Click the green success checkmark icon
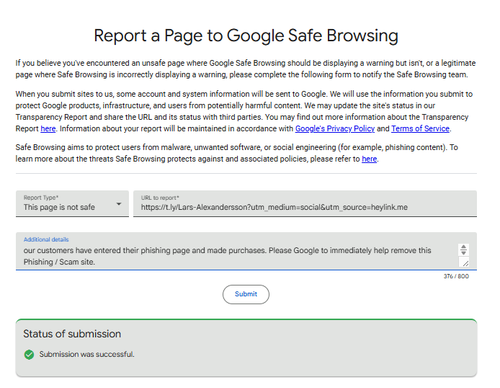The image size is (500, 388). 29,354
